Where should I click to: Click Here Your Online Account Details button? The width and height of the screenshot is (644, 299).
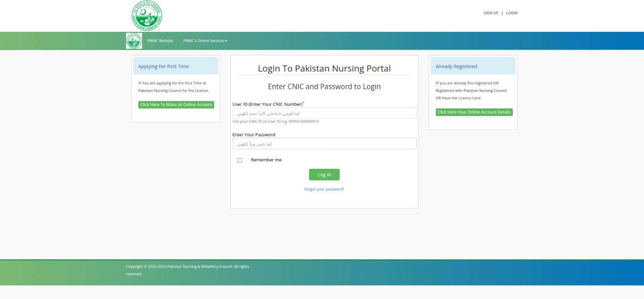[474, 112]
